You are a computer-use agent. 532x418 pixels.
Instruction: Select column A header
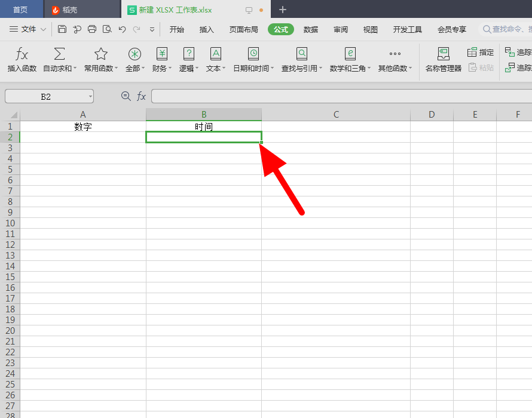[x=82, y=115]
